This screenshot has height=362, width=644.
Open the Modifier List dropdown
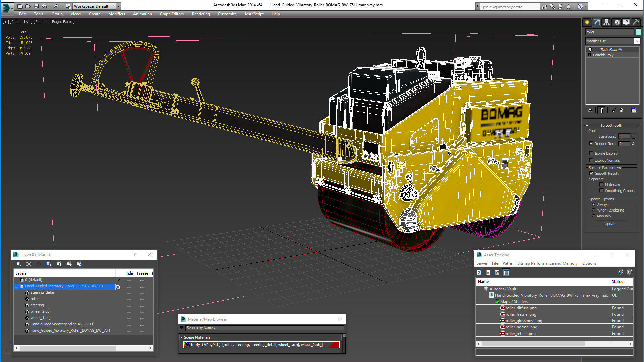[637, 41]
